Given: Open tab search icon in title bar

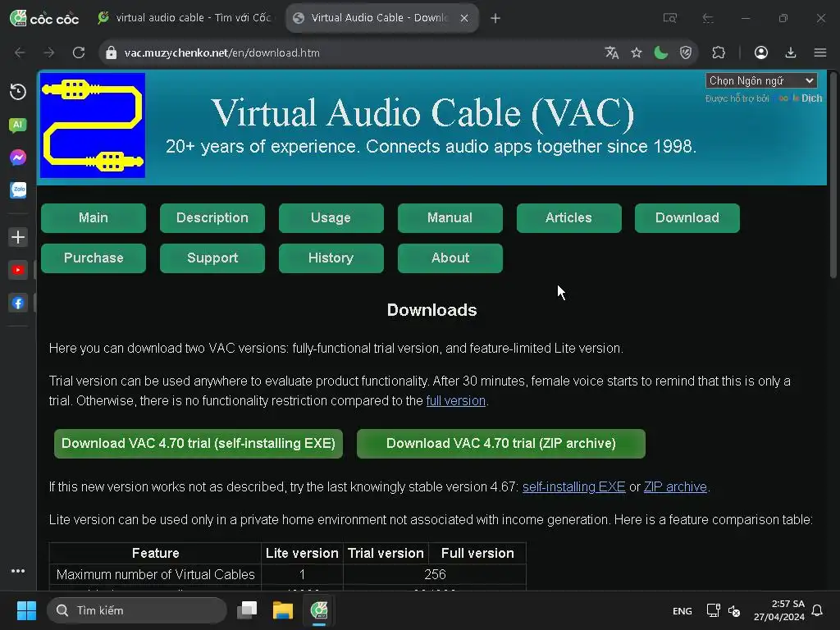Looking at the screenshot, I should tap(669, 18).
